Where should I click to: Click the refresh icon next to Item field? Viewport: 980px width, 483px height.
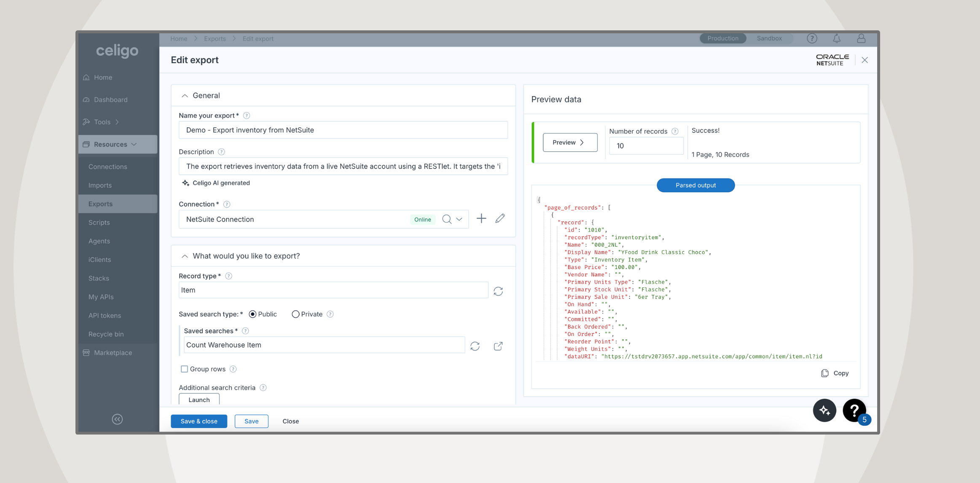click(498, 291)
